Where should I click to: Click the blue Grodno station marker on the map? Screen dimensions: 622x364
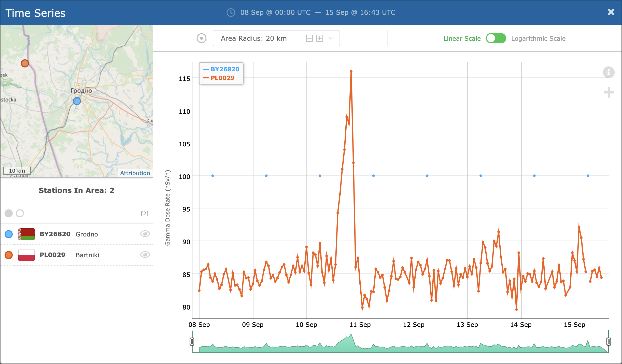click(77, 101)
